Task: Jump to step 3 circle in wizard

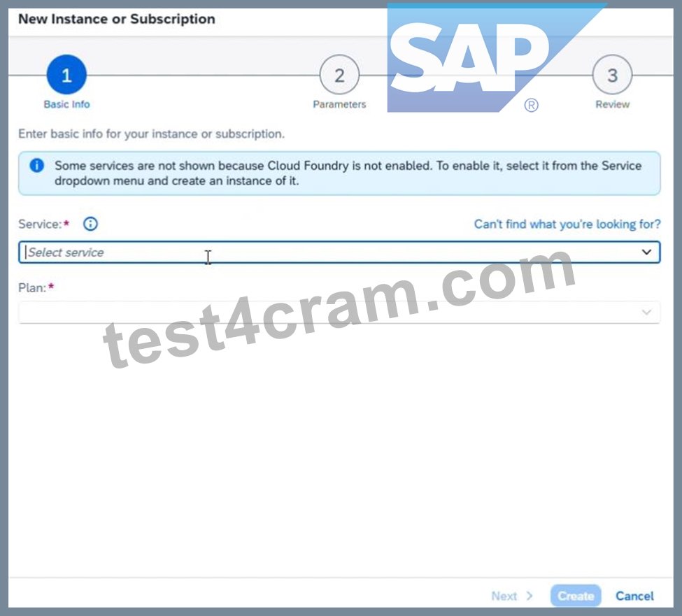Action: pos(612,75)
